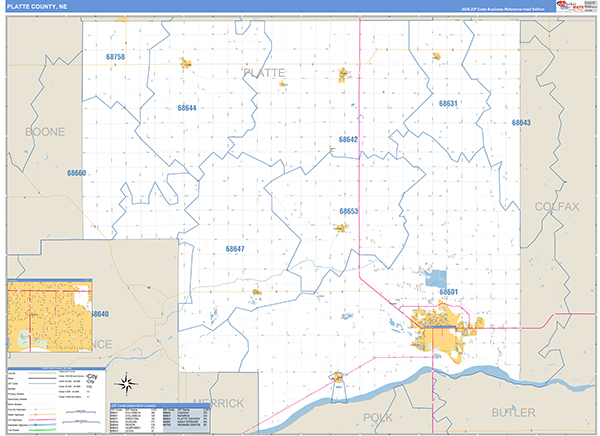Click the POLK county label

tap(378, 418)
